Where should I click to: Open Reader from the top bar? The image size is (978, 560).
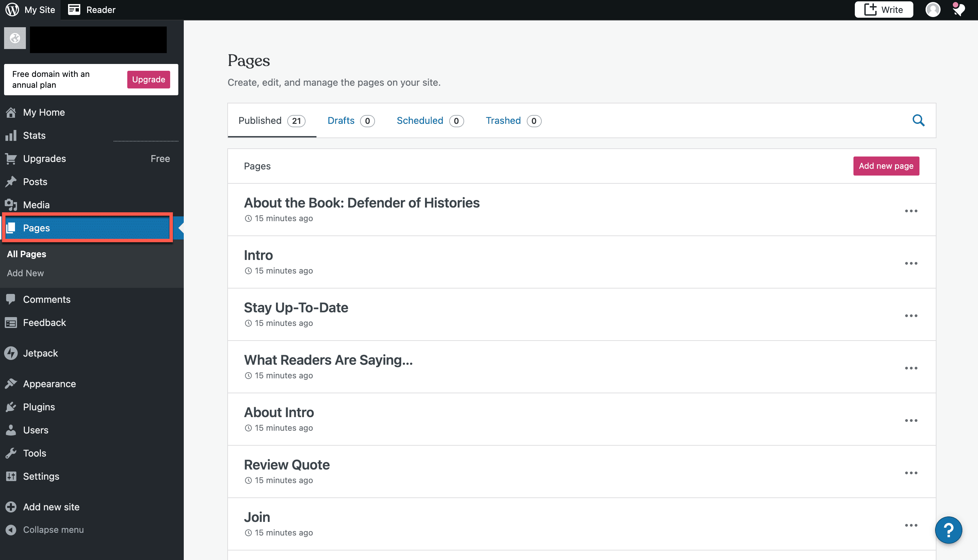(92, 9)
